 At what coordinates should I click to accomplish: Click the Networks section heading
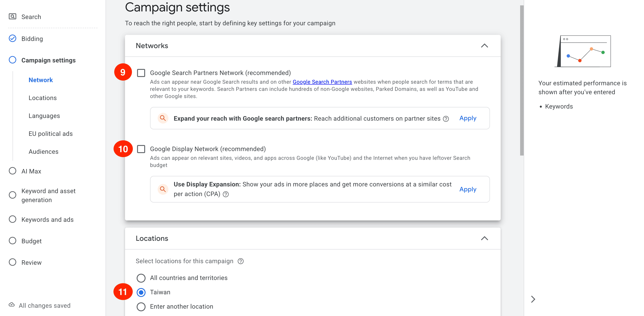[x=152, y=46]
